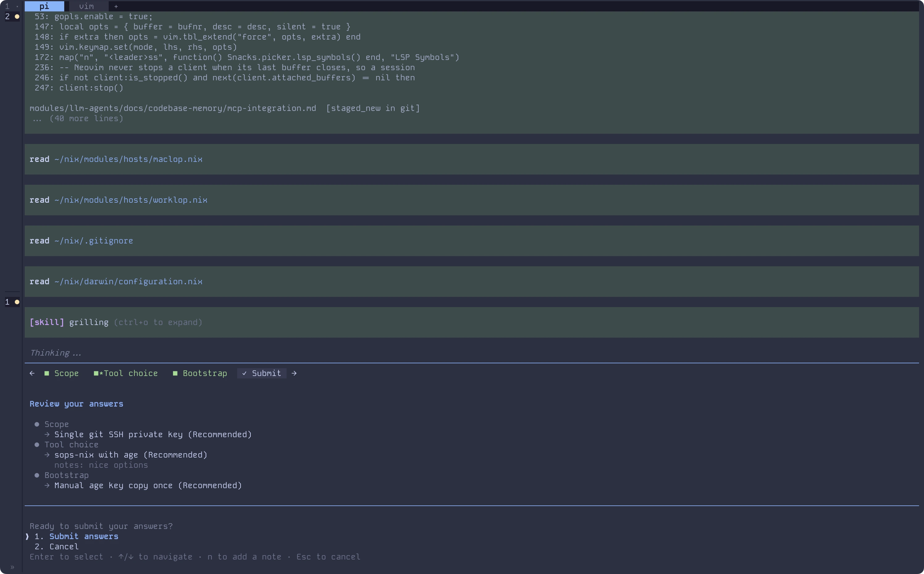Click the green square marker beside Scope
Viewport: 924px width, 574px height.
pos(47,373)
